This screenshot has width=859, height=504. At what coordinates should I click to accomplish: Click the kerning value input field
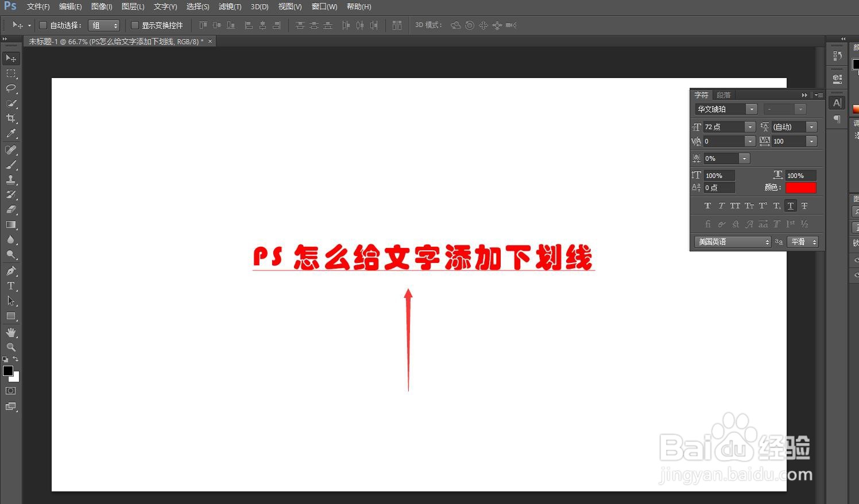pos(725,141)
